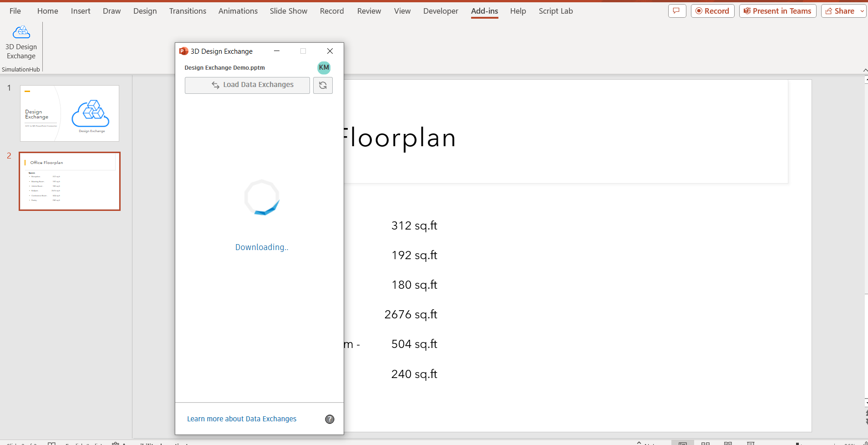
Task: Click the Design Exchange Demo.pptm file name
Action: (x=225, y=68)
